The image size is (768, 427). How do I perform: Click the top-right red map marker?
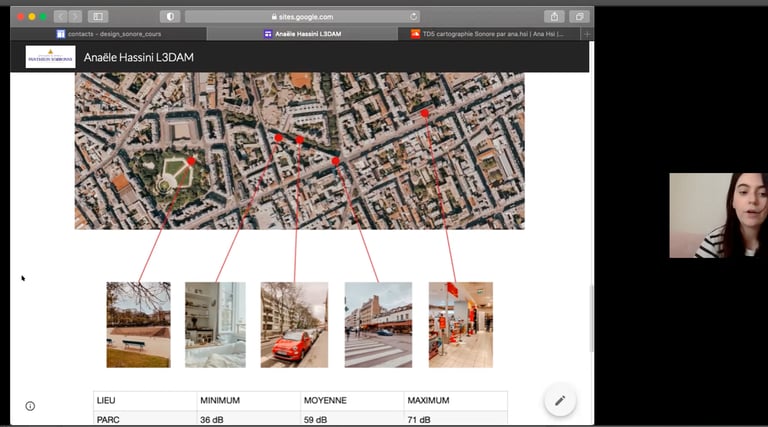(425, 114)
